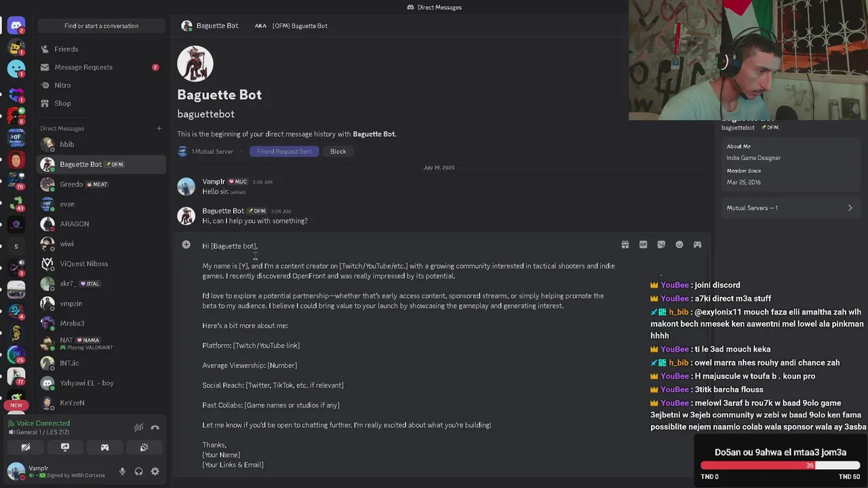Toggle microphone mute
The image size is (868, 488).
pos(122,472)
